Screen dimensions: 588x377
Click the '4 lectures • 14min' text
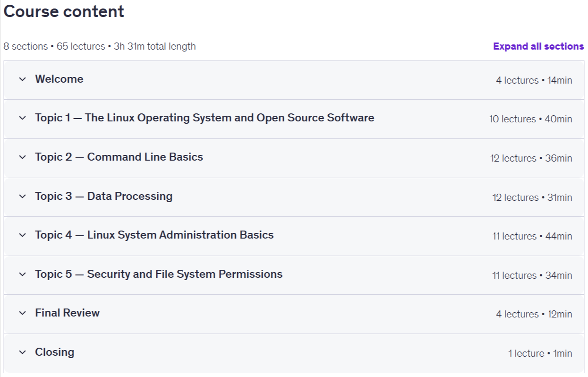click(x=534, y=80)
